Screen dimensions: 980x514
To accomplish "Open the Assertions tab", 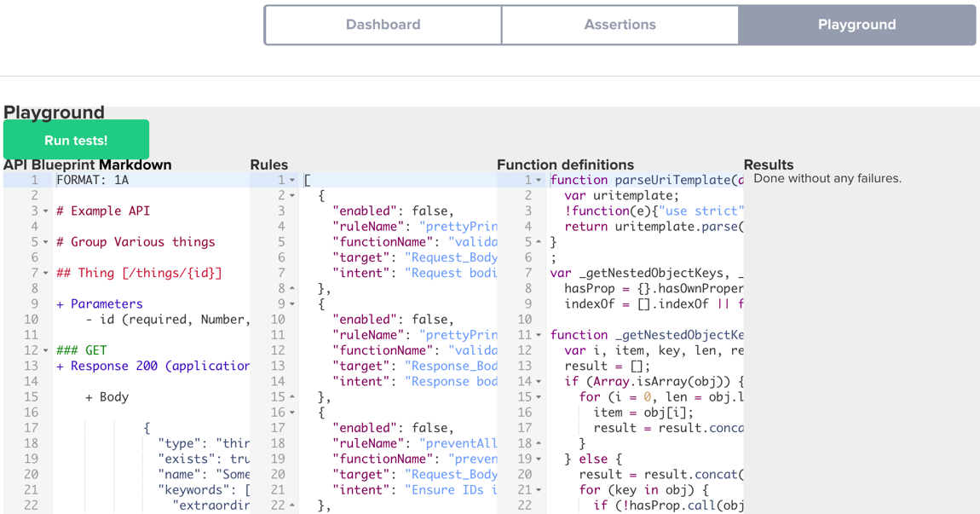I will tap(620, 25).
